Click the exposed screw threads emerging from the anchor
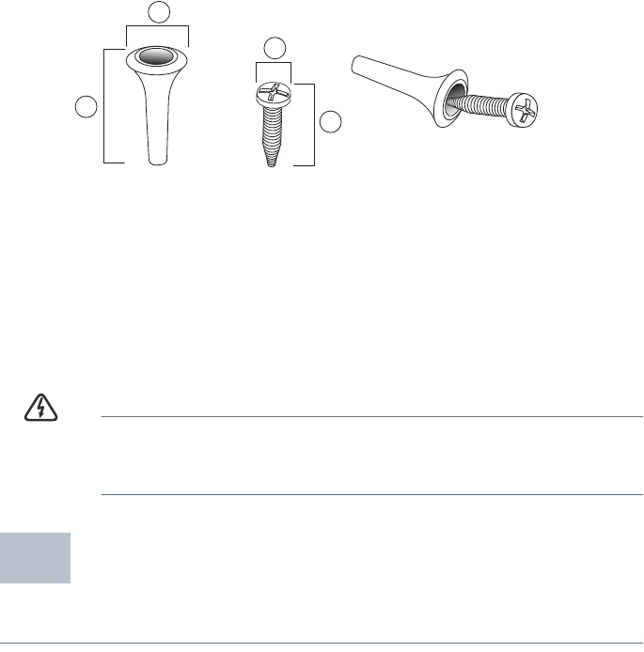Viewport: 644px width, 652px height. 479,105
